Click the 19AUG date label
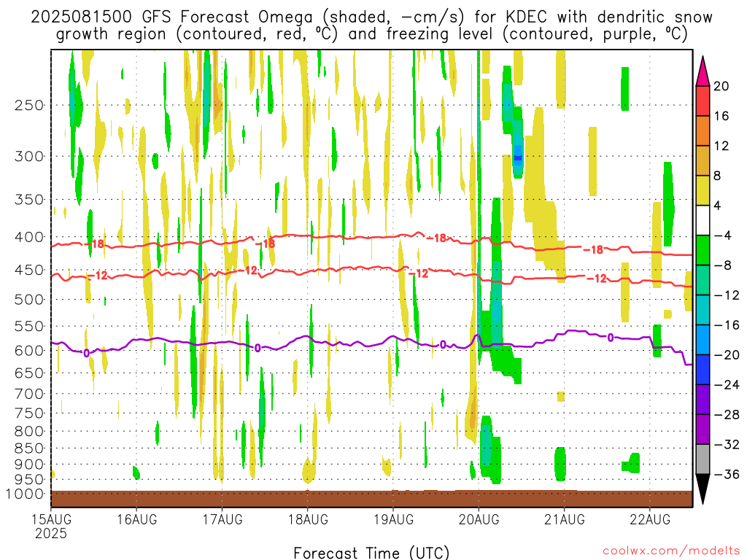The width and height of the screenshot is (747, 560). pos(393,519)
